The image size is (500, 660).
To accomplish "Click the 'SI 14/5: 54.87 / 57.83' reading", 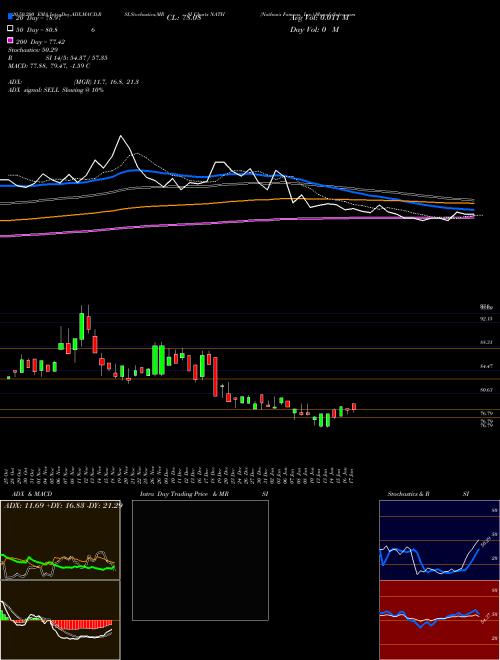I will (x=77, y=58).
